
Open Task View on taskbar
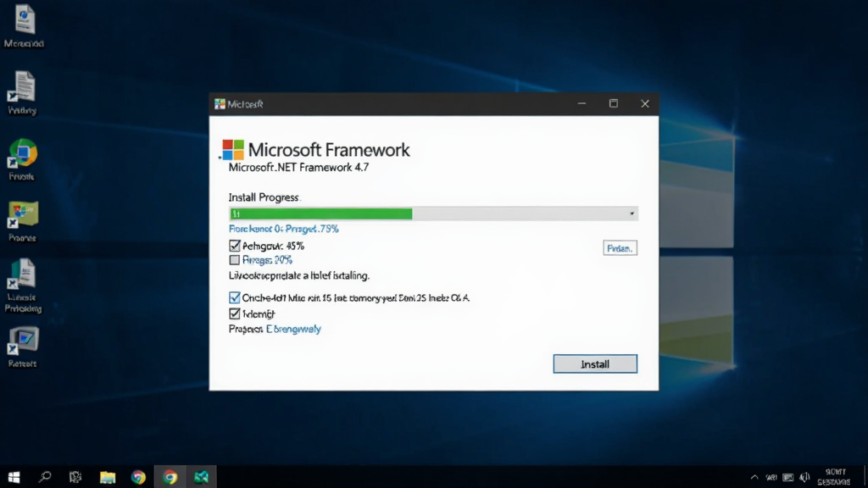tap(75, 477)
